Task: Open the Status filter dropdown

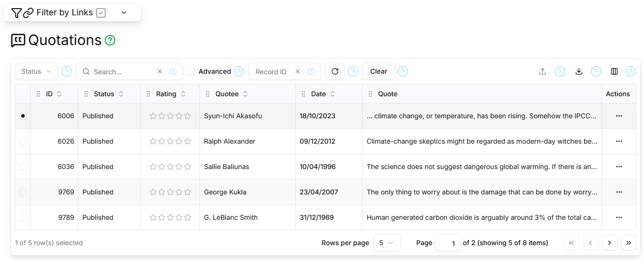Action: [37, 71]
